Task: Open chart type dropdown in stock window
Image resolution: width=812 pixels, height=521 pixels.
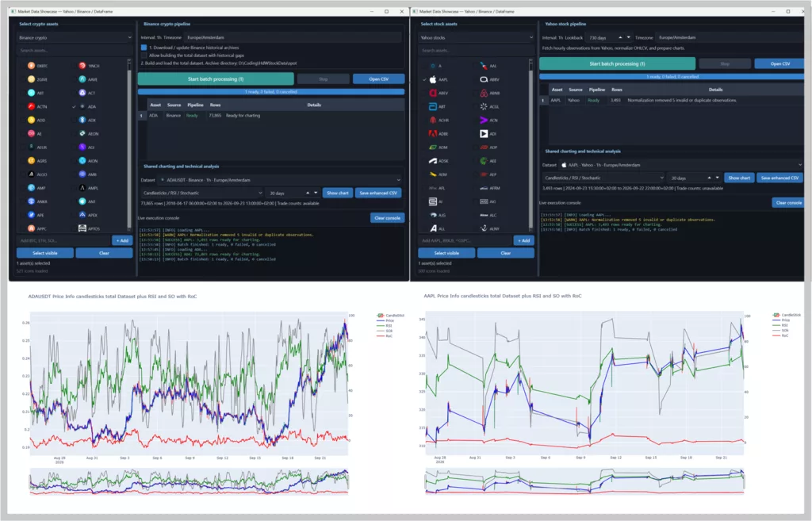Action: pyautogui.click(x=603, y=178)
